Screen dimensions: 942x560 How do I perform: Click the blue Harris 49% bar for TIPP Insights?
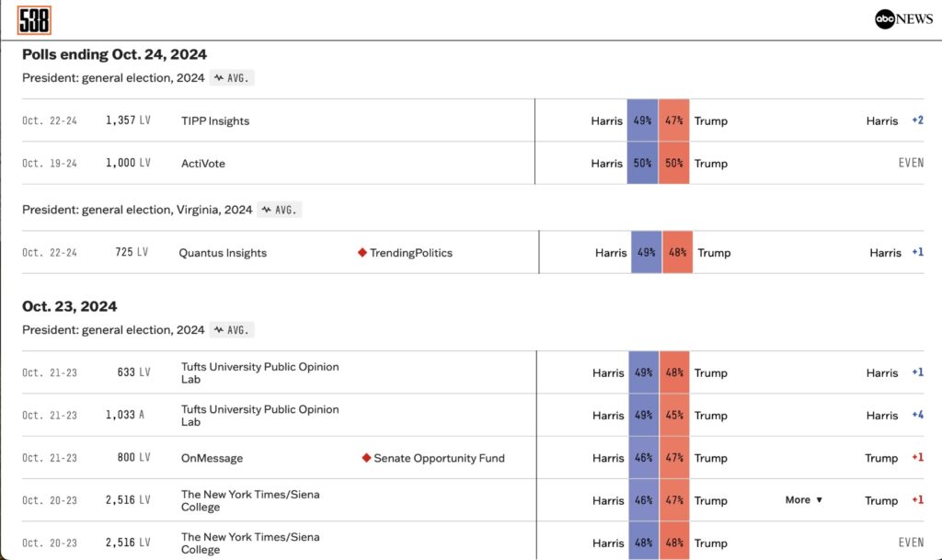642,121
